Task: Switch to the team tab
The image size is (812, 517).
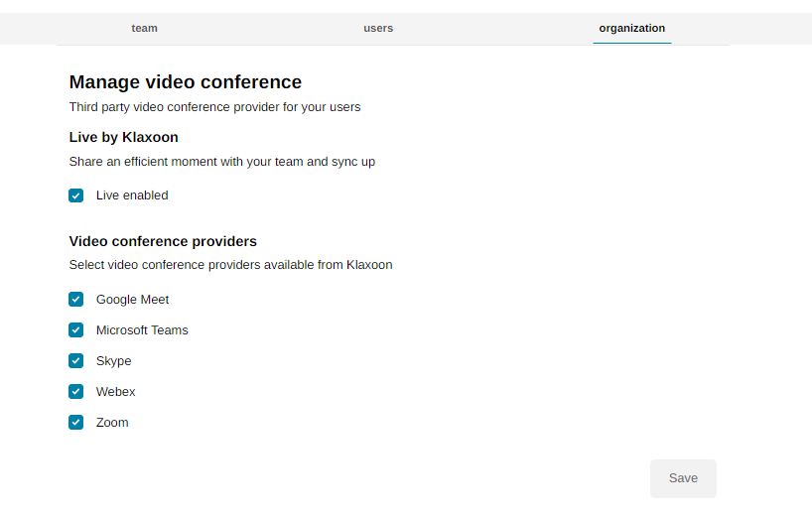Action: (x=144, y=28)
